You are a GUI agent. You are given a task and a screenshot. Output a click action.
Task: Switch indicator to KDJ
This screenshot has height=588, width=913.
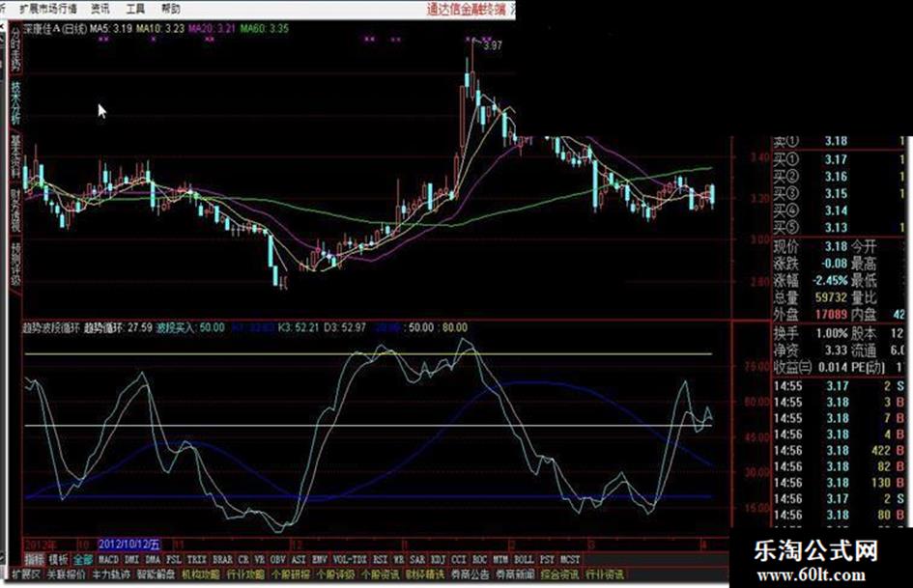[x=438, y=559]
